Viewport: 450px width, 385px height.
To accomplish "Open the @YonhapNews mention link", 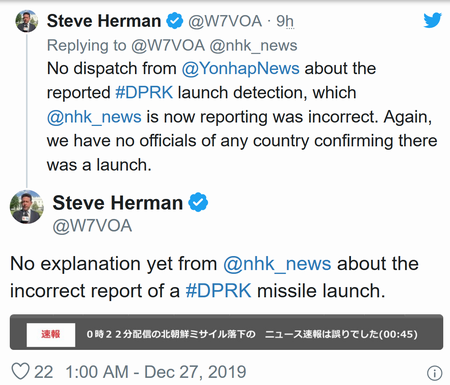I will coord(240,69).
